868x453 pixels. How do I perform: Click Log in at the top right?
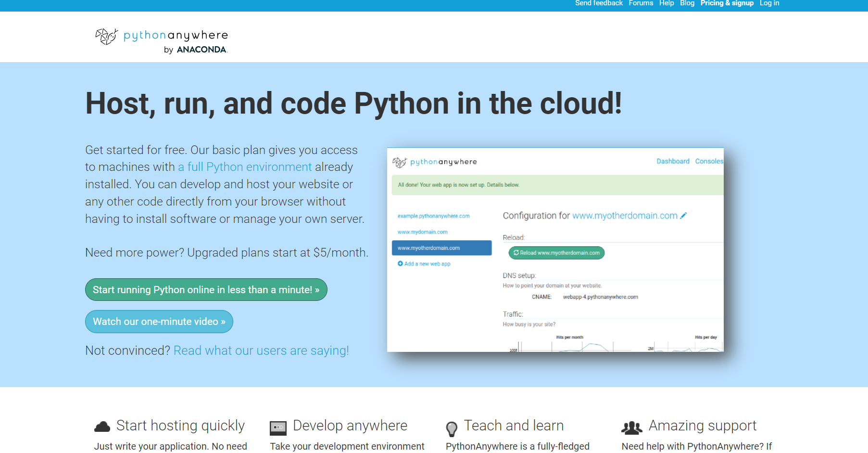pos(769,3)
